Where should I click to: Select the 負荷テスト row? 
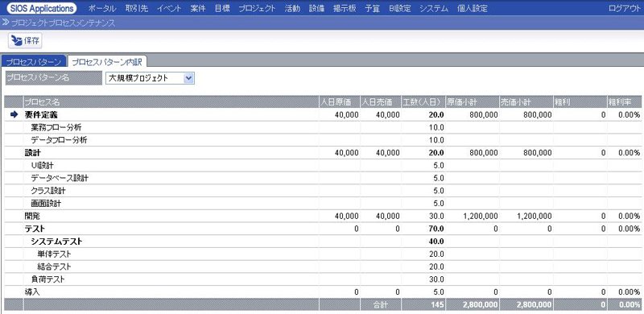coord(323,279)
